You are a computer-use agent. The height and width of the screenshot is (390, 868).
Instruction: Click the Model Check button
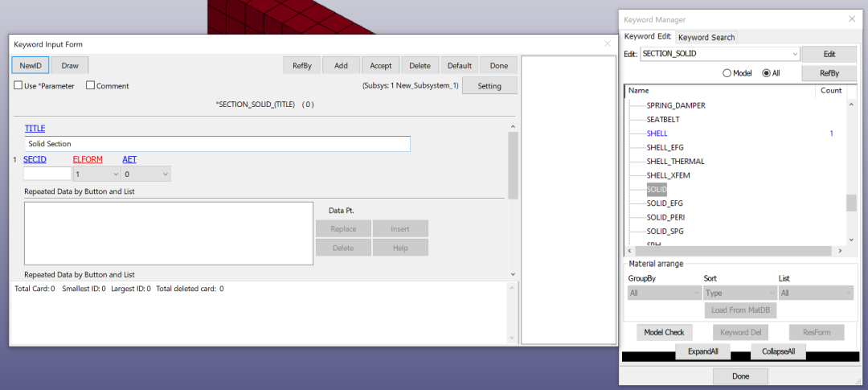[x=665, y=332]
